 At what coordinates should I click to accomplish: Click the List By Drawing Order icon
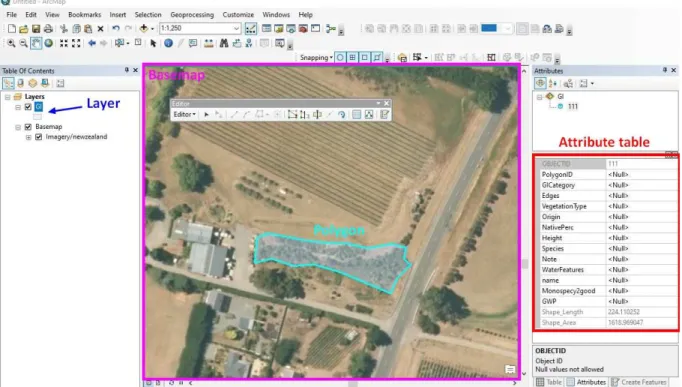click(8, 83)
